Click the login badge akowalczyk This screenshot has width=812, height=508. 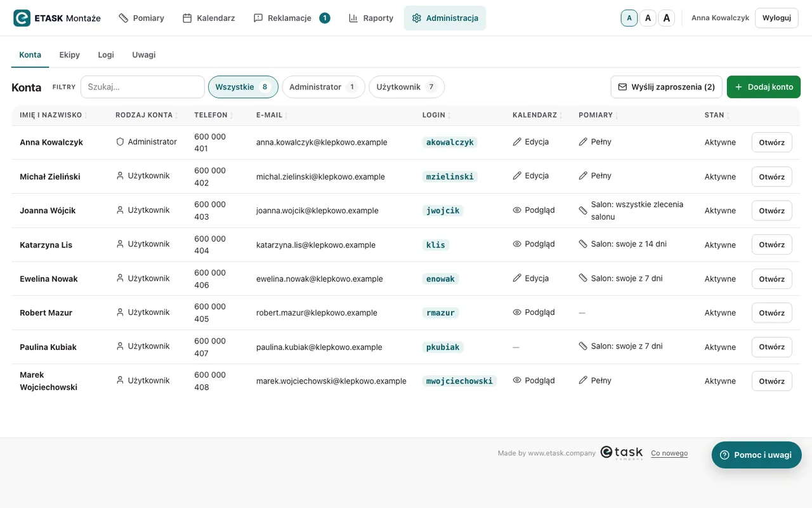point(450,142)
